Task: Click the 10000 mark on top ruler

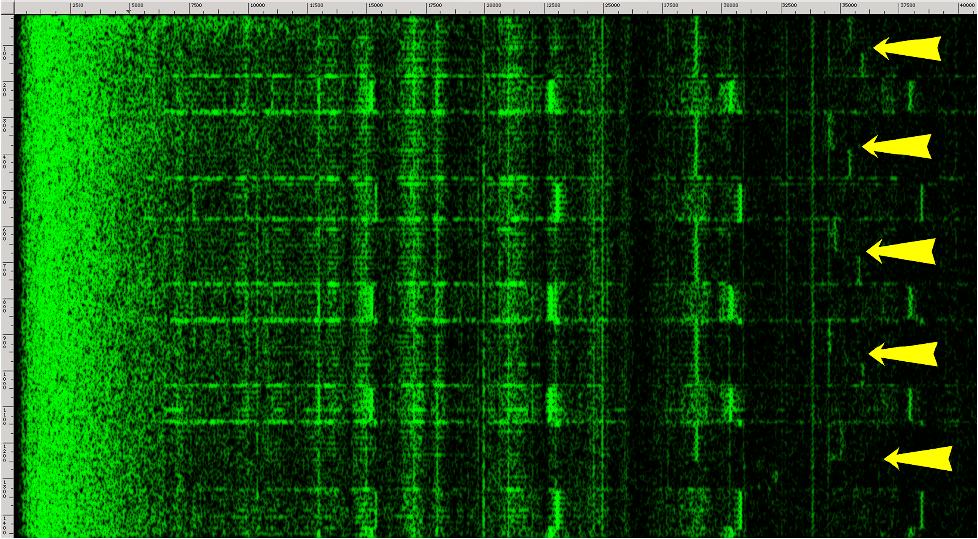Action: click(256, 6)
